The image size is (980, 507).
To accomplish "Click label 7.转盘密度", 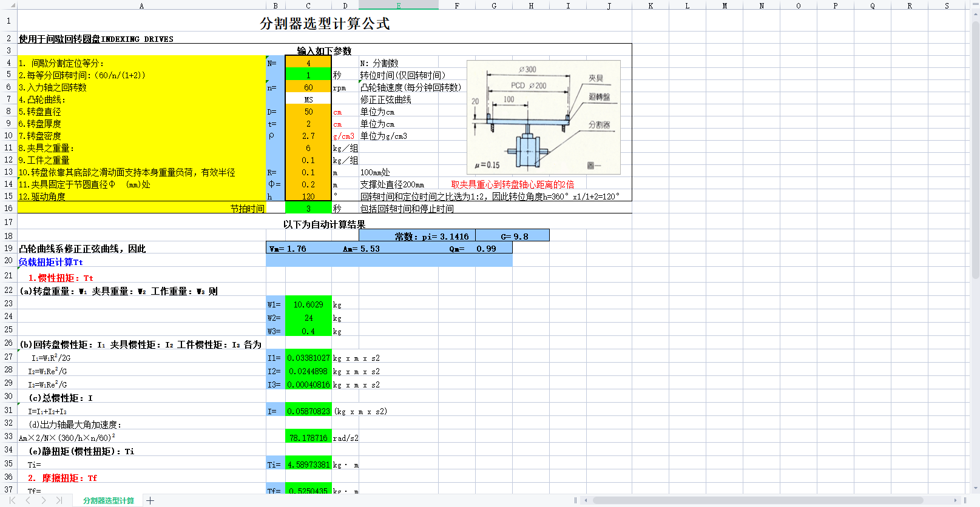I will pyautogui.click(x=39, y=136).
